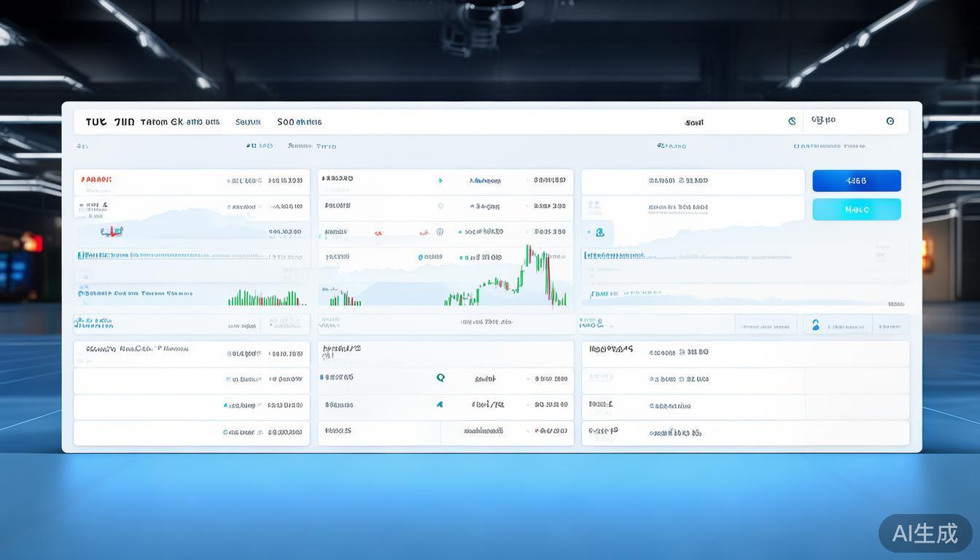This screenshot has height=560, width=980.
Task: Click the blue user avatar icon in the bottom right
Action: 816,324
